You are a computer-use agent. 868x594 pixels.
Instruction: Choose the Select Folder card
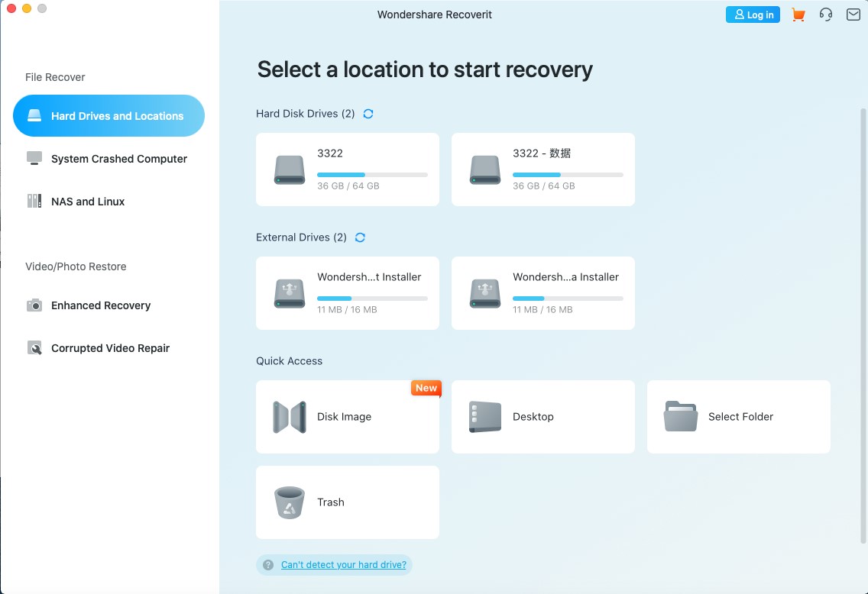pos(738,417)
